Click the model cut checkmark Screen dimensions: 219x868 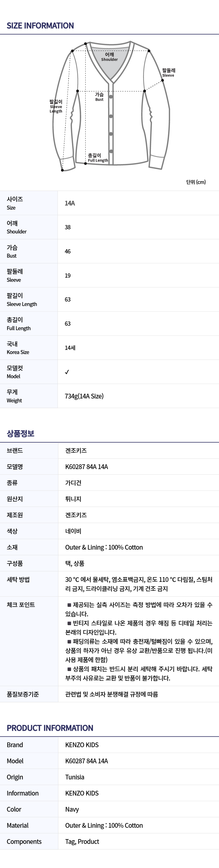67,372
